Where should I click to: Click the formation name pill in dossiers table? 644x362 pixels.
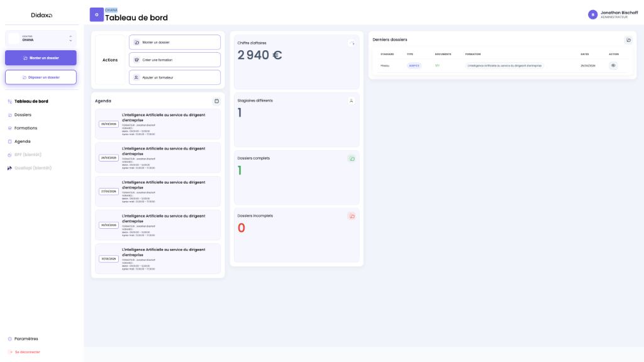[504, 65]
